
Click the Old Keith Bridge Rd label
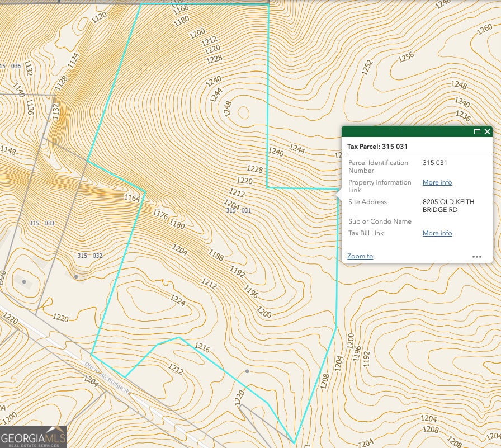[106, 378]
